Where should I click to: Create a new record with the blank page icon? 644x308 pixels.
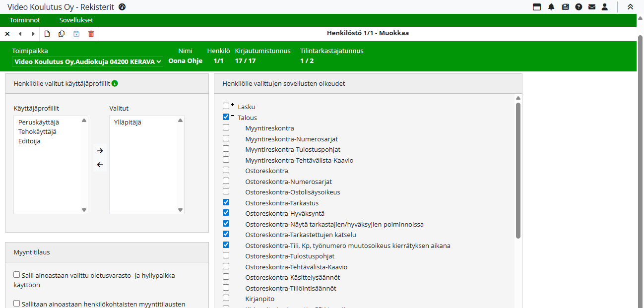click(47, 34)
